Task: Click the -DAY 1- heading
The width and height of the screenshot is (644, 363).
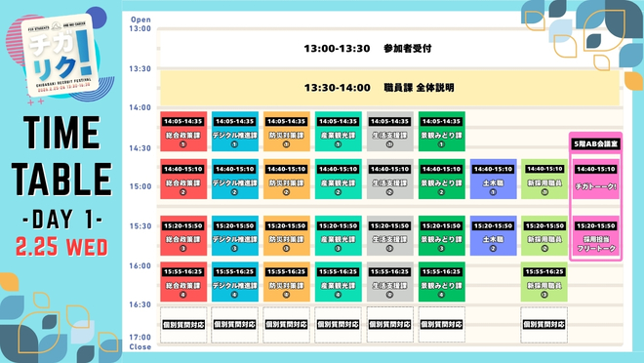Action: tap(62, 220)
